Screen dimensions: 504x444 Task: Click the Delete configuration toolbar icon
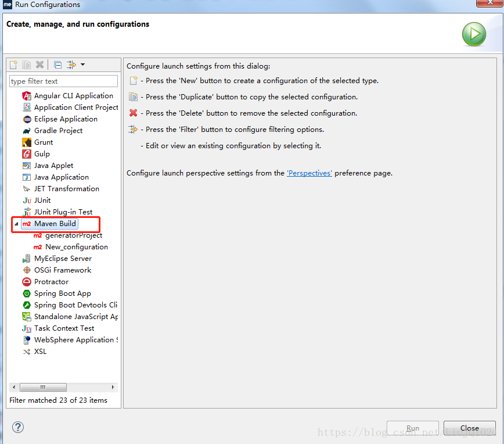coord(40,65)
